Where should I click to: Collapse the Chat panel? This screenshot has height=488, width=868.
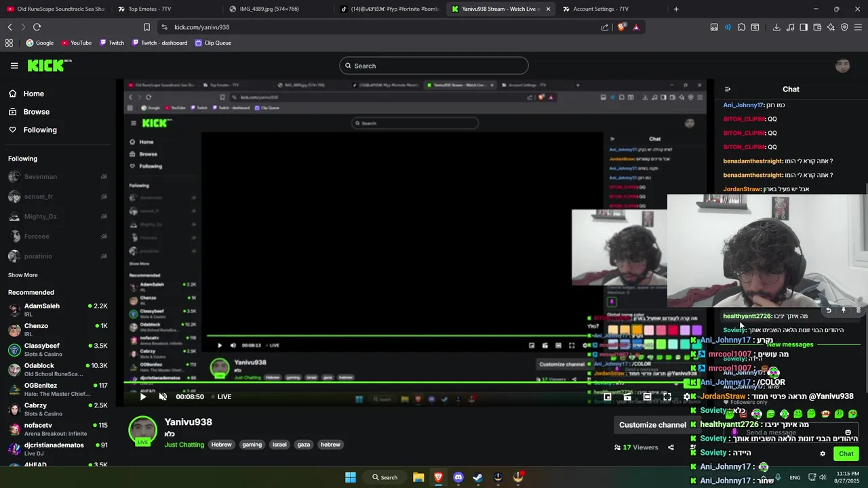click(728, 89)
